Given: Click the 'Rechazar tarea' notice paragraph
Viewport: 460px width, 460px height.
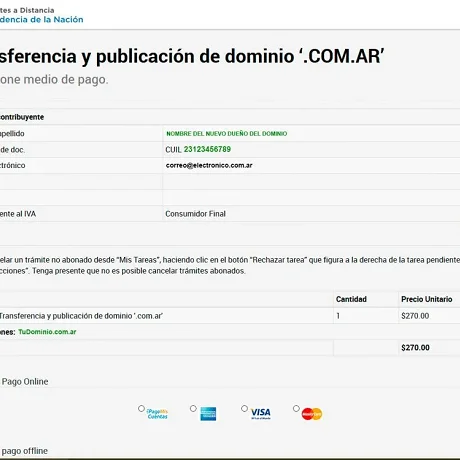Looking at the screenshot, I should (230, 265).
